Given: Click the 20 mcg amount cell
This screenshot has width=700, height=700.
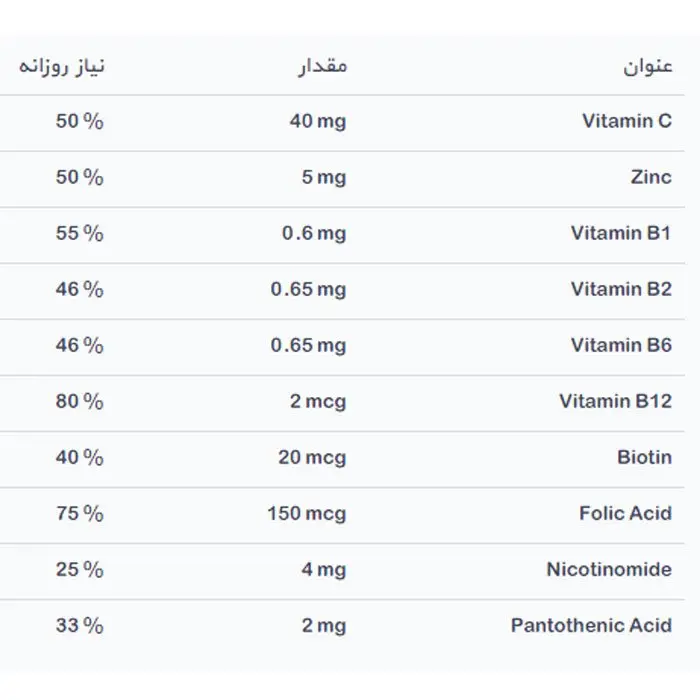Looking at the screenshot, I should coord(312,458).
